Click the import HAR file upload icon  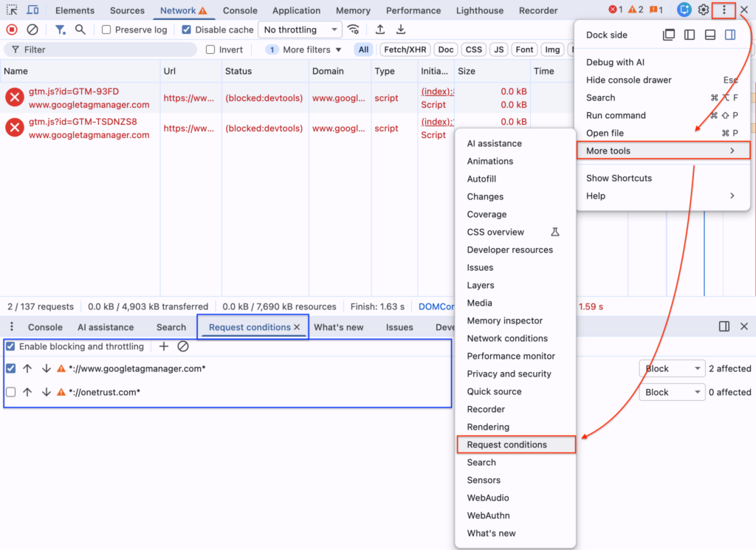click(380, 30)
